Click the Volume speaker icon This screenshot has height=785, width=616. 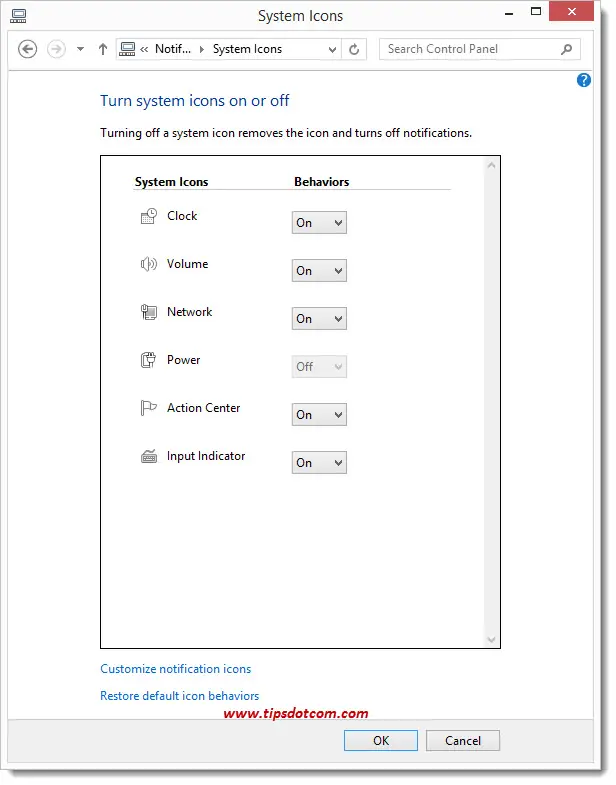click(148, 264)
